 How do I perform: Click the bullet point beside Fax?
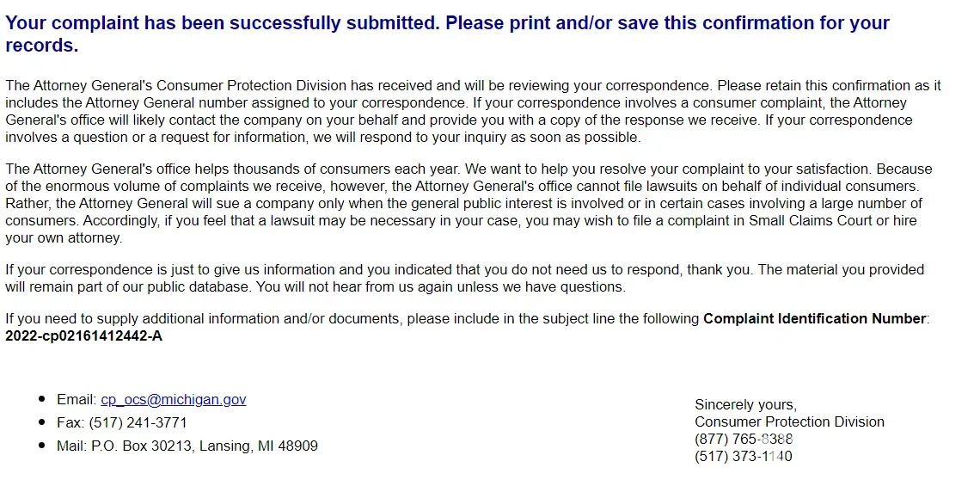click(x=42, y=423)
